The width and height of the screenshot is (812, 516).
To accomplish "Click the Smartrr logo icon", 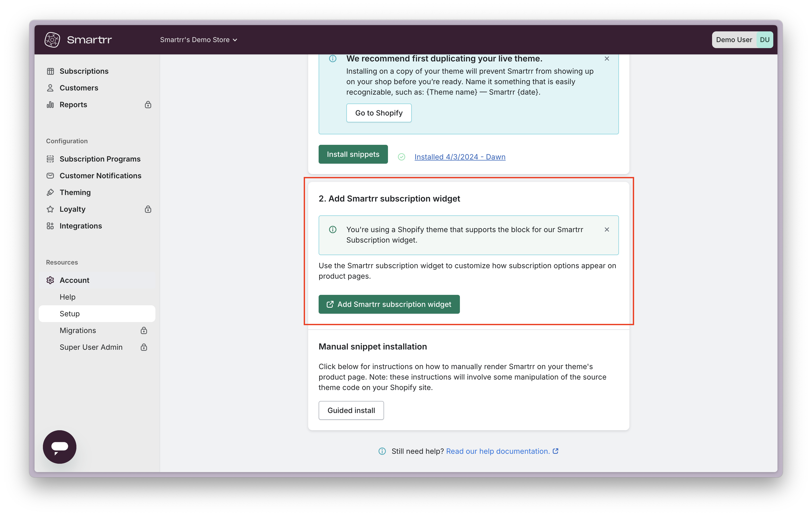I will 52,40.
